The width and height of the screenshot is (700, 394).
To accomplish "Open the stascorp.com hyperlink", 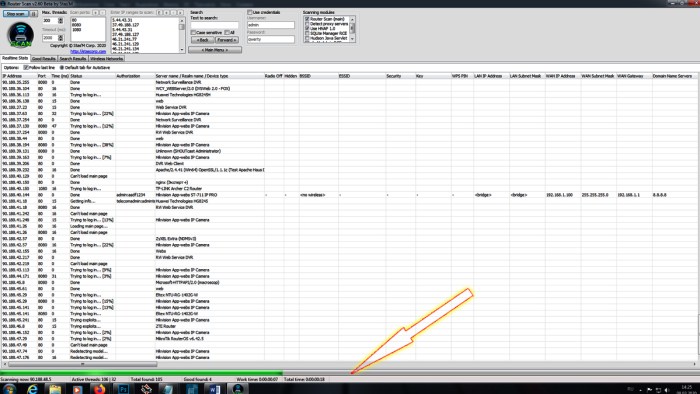I will click(88, 51).
